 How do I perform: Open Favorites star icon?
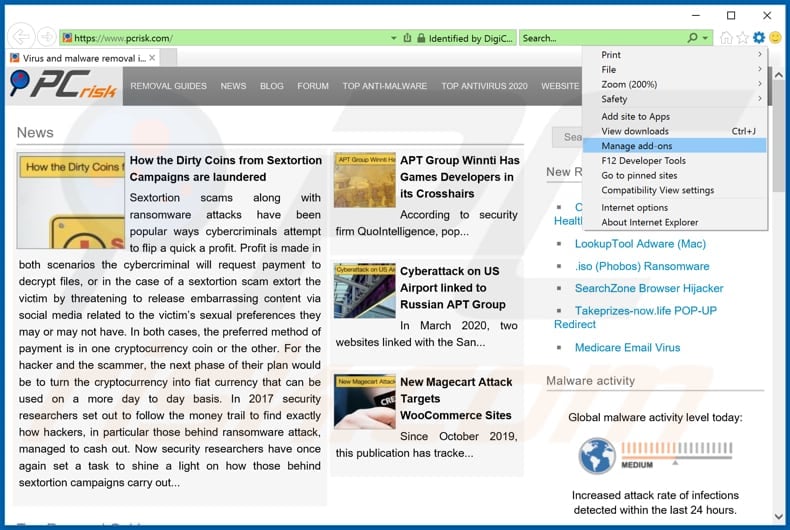point(742,38)
